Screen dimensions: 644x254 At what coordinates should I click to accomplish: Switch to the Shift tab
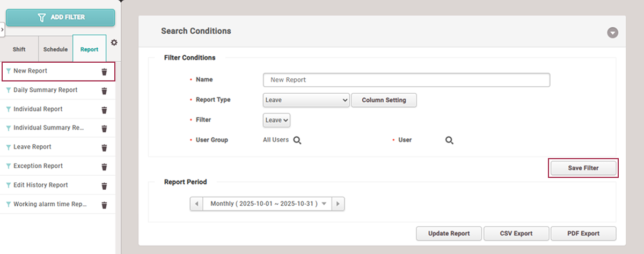click(x=19, y=49)
